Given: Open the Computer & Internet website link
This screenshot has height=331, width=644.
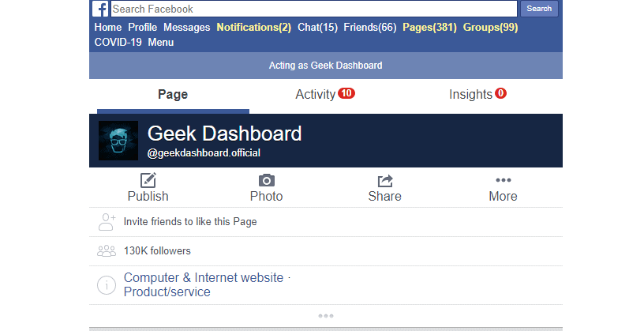Looking at the screenshot, I should tap(204, 277).
